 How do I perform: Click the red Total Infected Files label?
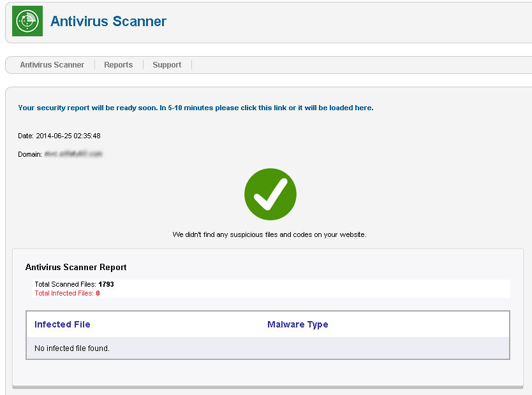click(64, 293)
